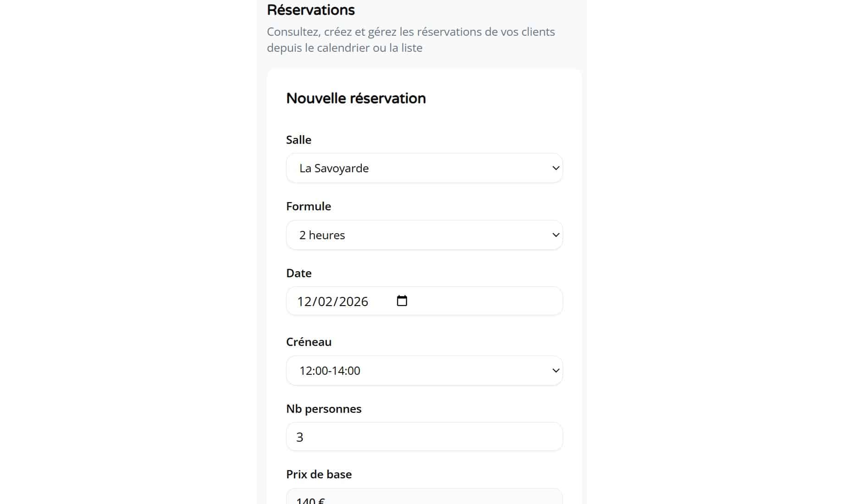Click the Réservations page title

coord(311,10)
